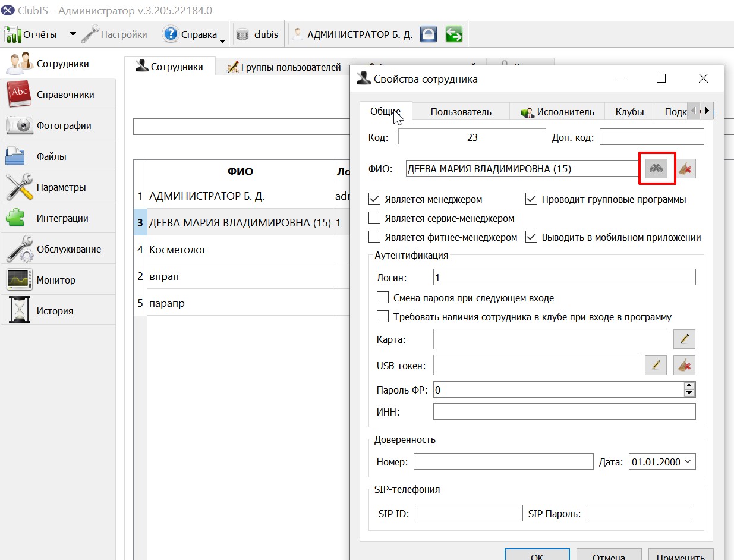Click the SIP Пароль input field
This screenshot has width=734, height=560.
coord(640,513)
